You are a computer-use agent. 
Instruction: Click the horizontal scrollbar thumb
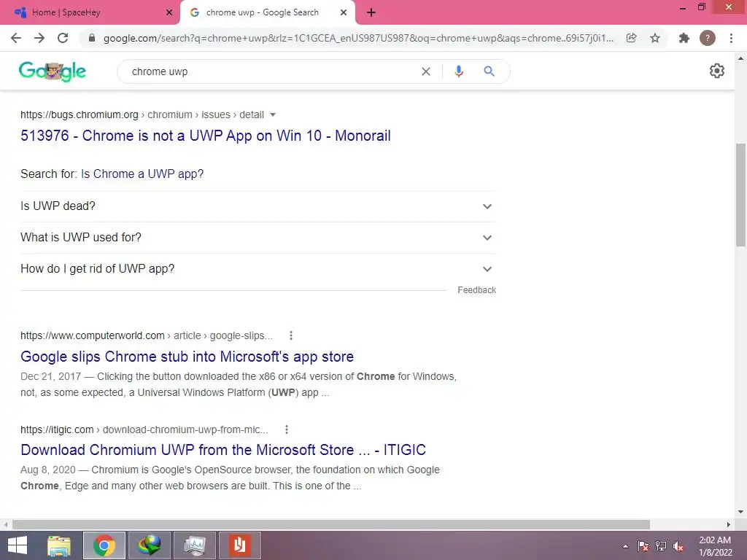(x=330, y=524)
